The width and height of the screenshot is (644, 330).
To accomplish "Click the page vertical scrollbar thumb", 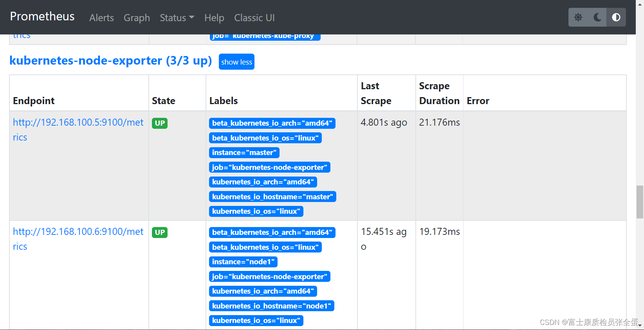I will click(x=640, y=202).
